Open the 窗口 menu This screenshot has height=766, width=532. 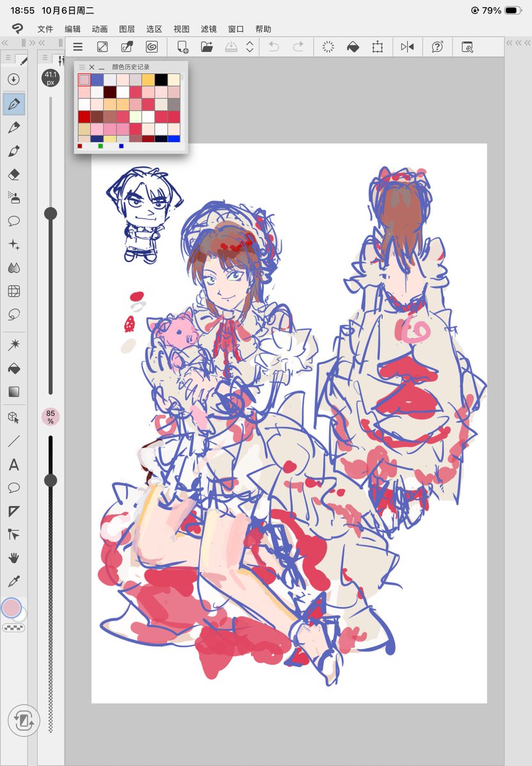pyautogui.click(x=236, y=29)
